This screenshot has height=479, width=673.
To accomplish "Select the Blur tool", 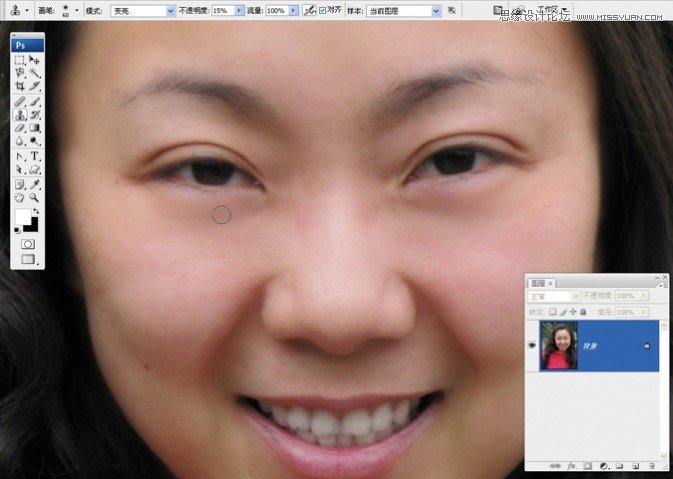I will pos(20,140).
